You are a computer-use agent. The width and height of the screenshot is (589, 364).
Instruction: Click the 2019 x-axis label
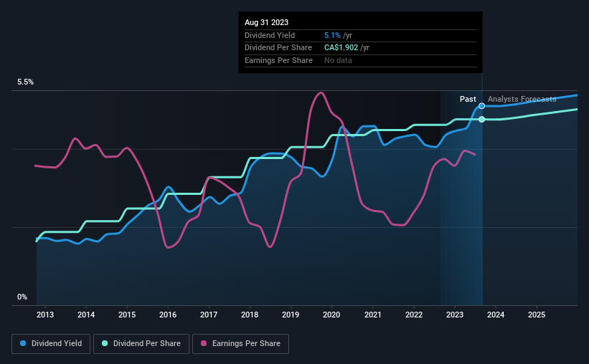point(291,315)
